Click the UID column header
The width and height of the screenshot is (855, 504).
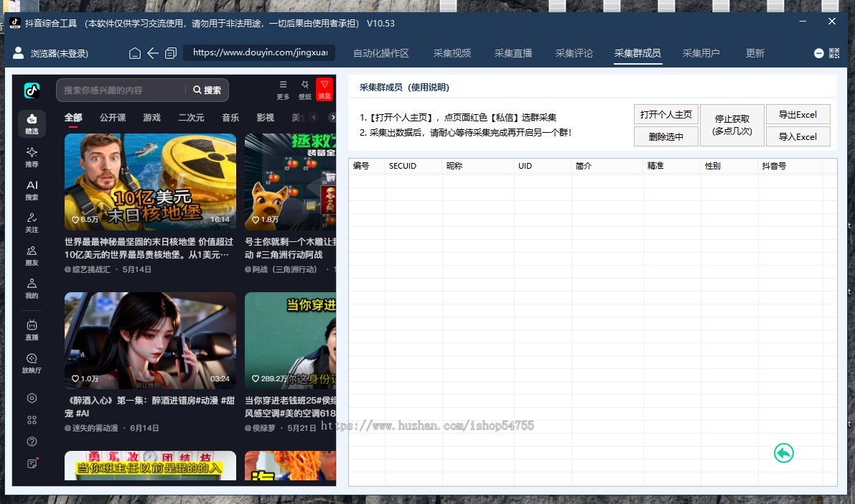pyautogui.click(x=543, y=166)
